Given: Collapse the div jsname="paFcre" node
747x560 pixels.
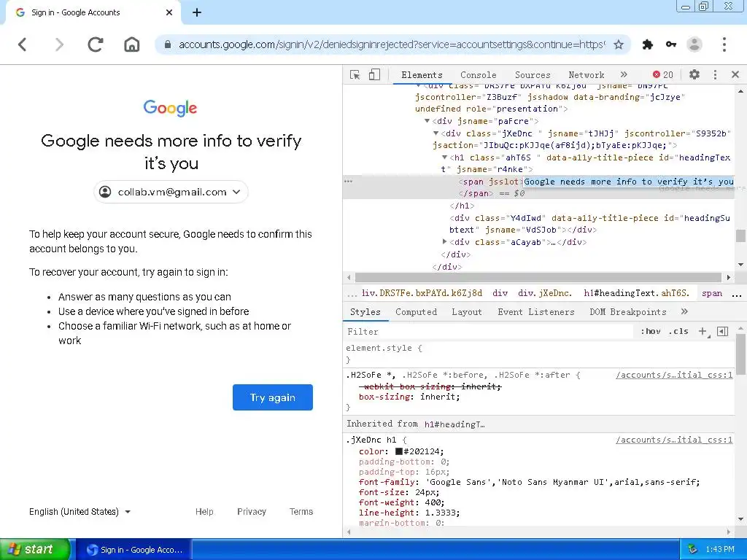Looking at the screenshot, I should [427, 121].
